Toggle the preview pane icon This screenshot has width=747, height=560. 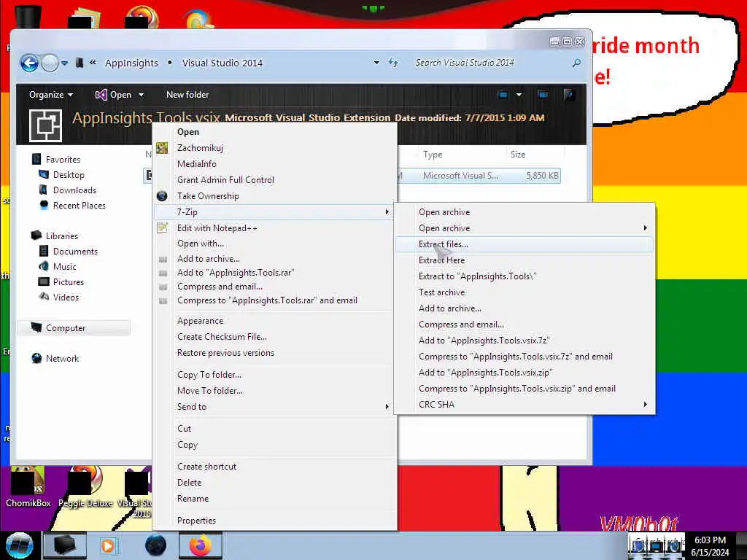click(x=543, y=95)
